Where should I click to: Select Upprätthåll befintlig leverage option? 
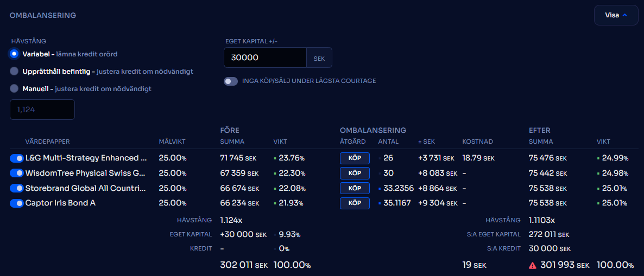[14, 72]
